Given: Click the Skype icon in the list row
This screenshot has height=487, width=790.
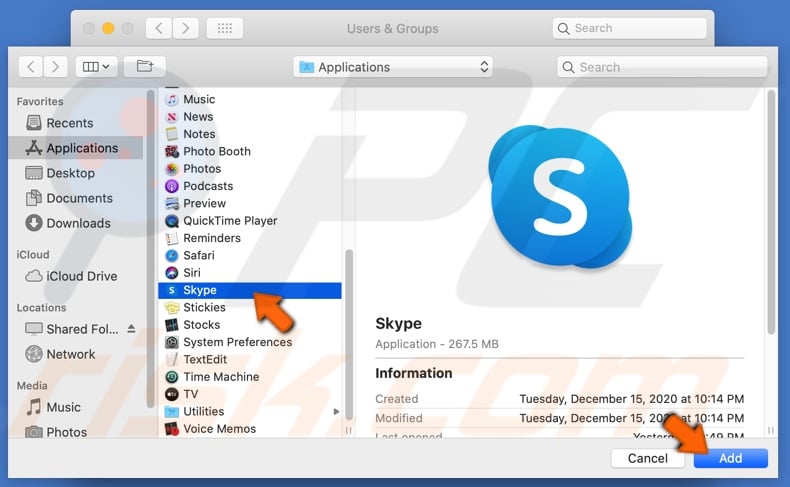Looking at the screenshot, I should click(x=172, y=290).
